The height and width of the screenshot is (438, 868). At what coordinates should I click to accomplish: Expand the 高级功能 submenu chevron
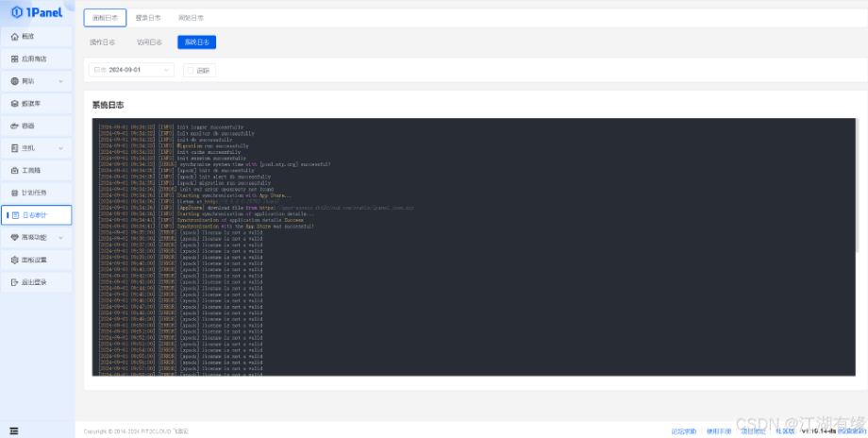coord(61,238)
